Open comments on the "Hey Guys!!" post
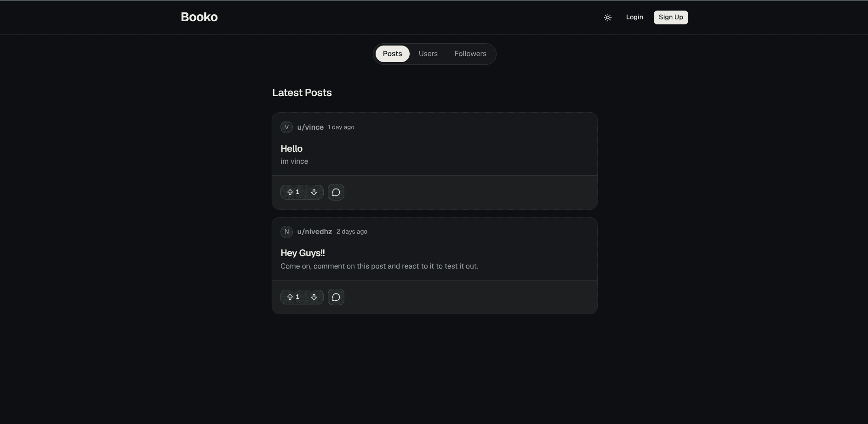 [336, 297]
